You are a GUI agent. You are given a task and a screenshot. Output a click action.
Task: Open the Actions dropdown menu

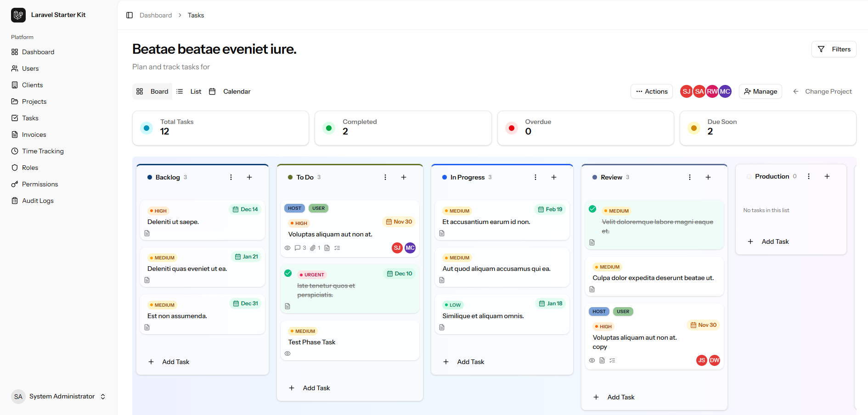pyautogui.click(x=651, y=91)
